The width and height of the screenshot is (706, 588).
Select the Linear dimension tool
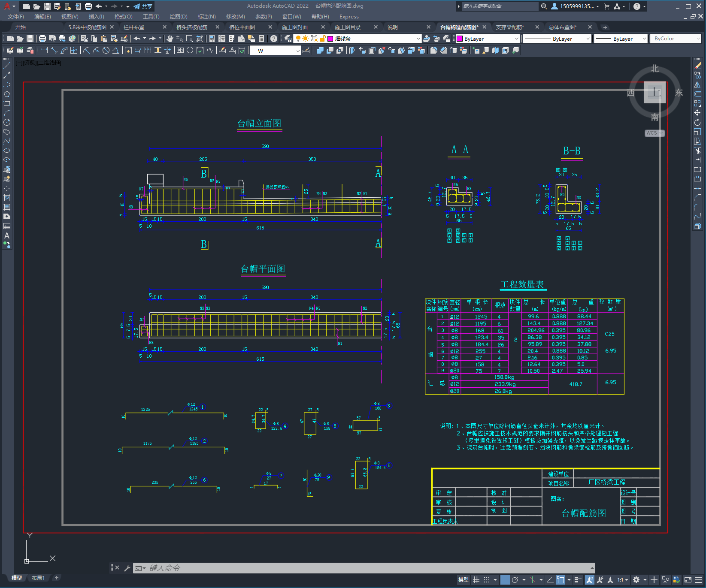point(44,50)
